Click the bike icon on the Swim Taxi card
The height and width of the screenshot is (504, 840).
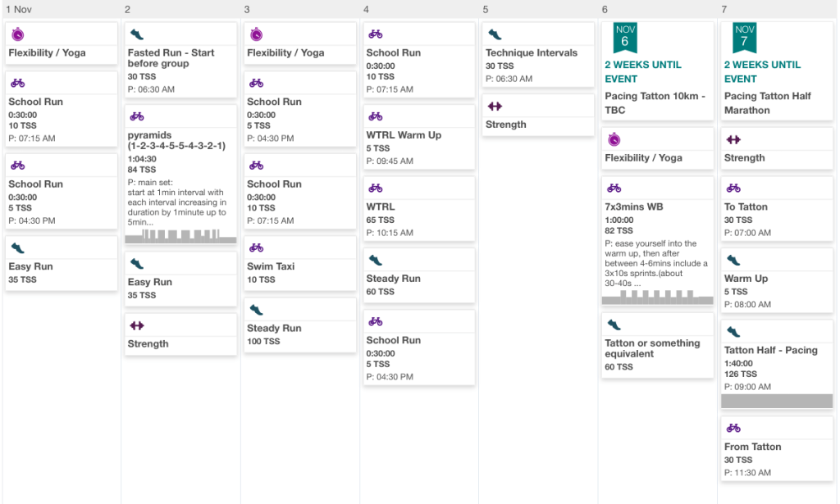[x=257, y=249]
